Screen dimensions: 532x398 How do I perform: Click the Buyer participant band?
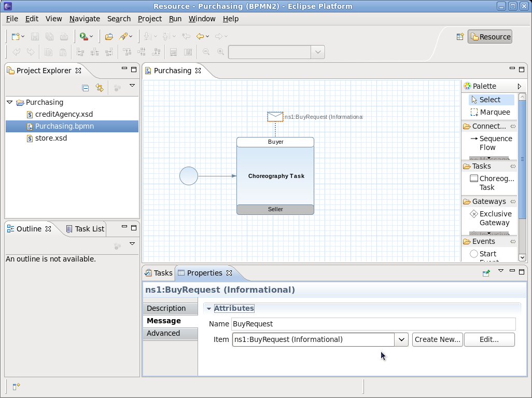click(x=275, y=142)
